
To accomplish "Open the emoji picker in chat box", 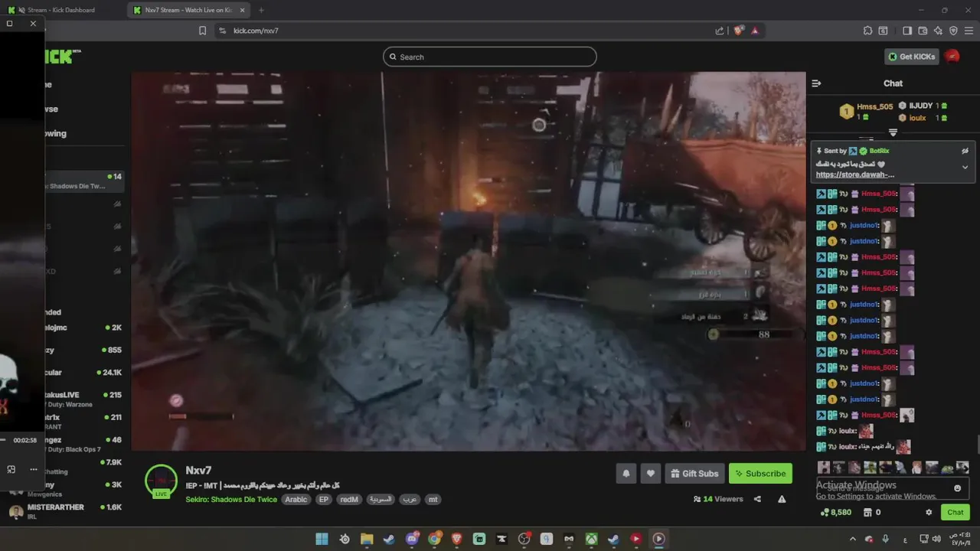I will (957, 488).
